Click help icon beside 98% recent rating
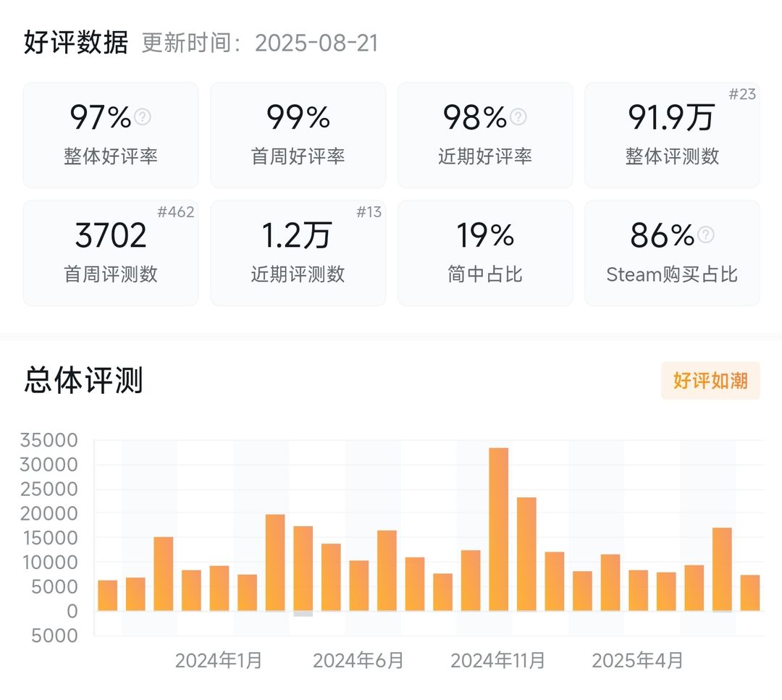This screenshot has width=782, height=700. point(518,117)
